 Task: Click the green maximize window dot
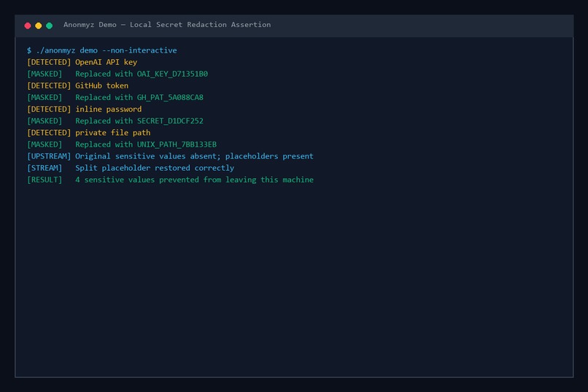click(x=49, y=26)
